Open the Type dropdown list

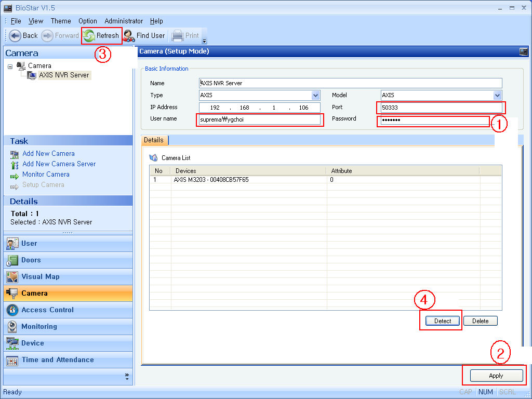point(315,96)
